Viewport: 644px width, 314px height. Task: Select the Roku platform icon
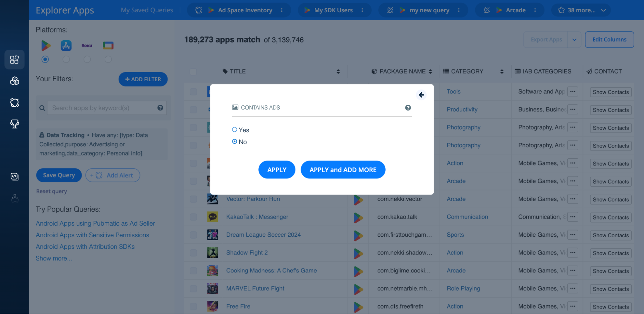click(87, 45)
